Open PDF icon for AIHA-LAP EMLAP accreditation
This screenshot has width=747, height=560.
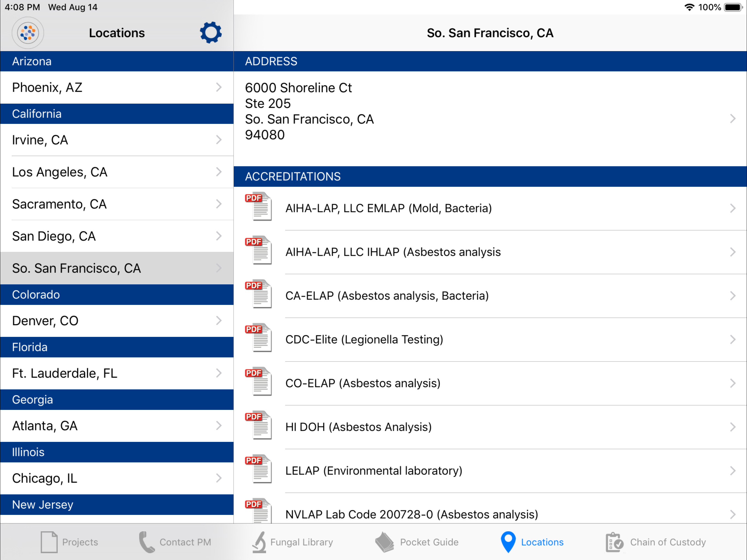[258, 206]
